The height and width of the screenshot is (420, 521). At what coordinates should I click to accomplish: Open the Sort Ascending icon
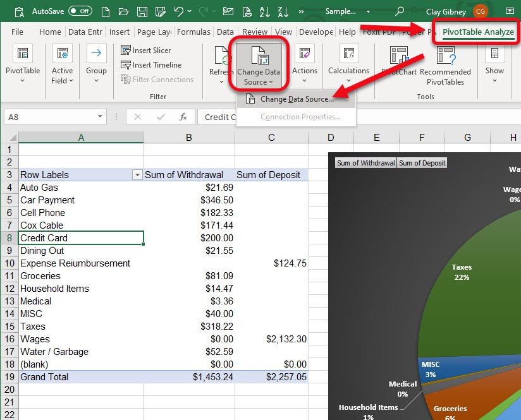263,11
